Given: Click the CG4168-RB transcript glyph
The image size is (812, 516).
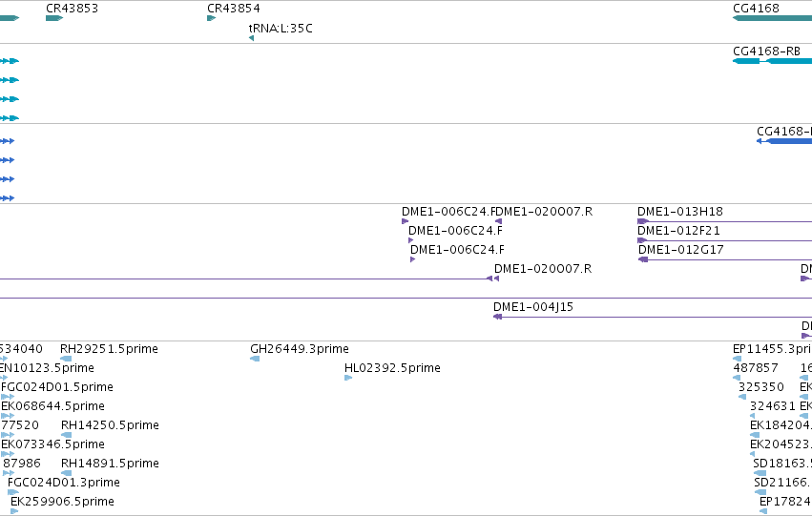Looking at the screenshot, I should click(x=772, y=61).
